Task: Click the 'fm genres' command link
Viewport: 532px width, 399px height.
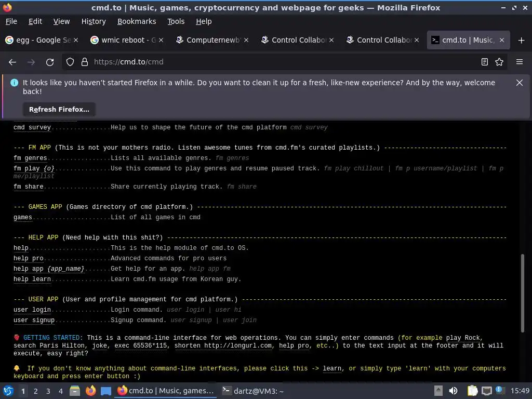Action: point(30,158)
